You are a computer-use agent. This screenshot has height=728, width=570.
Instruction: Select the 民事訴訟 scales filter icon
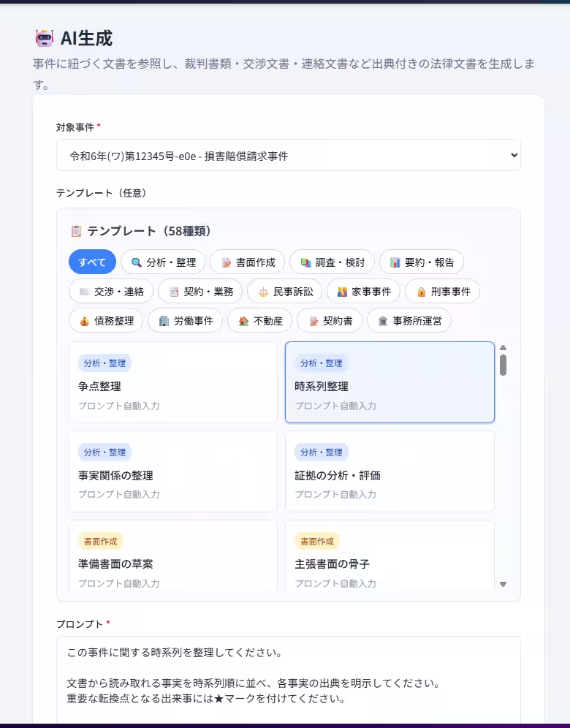[263, 291]
